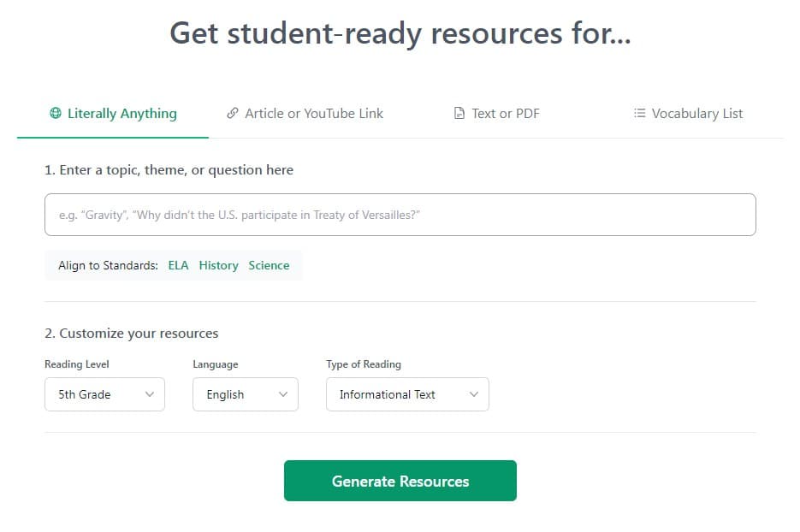Expand the Reading Level chevron arrow
This screenshot has width=800, height=532.
[x=153, y=394]
